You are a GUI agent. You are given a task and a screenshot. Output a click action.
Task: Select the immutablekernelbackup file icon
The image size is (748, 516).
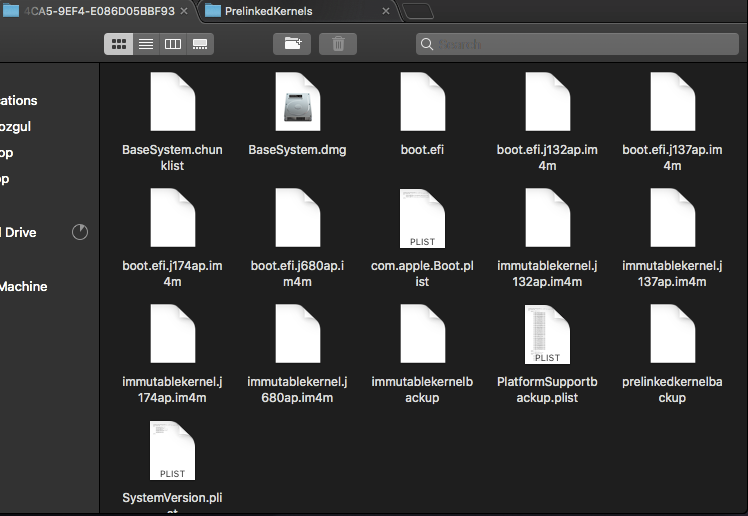point(423,333)
